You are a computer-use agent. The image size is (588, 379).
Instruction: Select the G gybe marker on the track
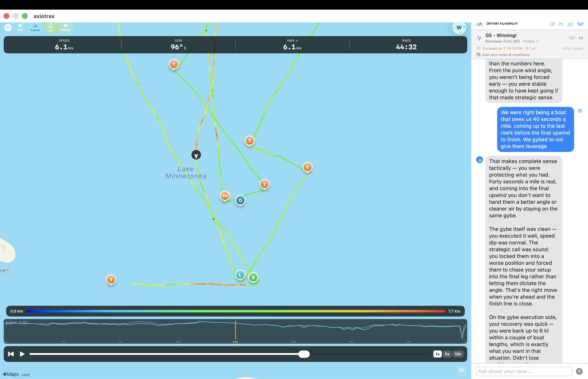click(x=240, y=200)
